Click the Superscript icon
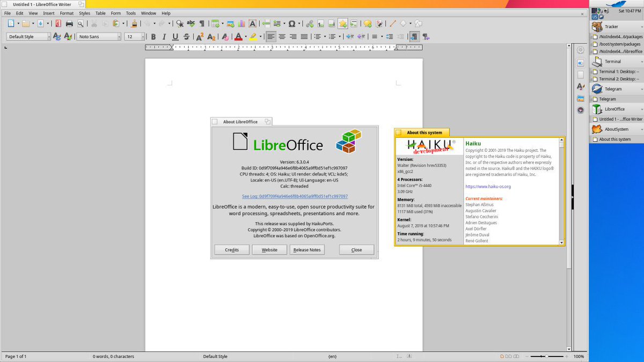 200,37
